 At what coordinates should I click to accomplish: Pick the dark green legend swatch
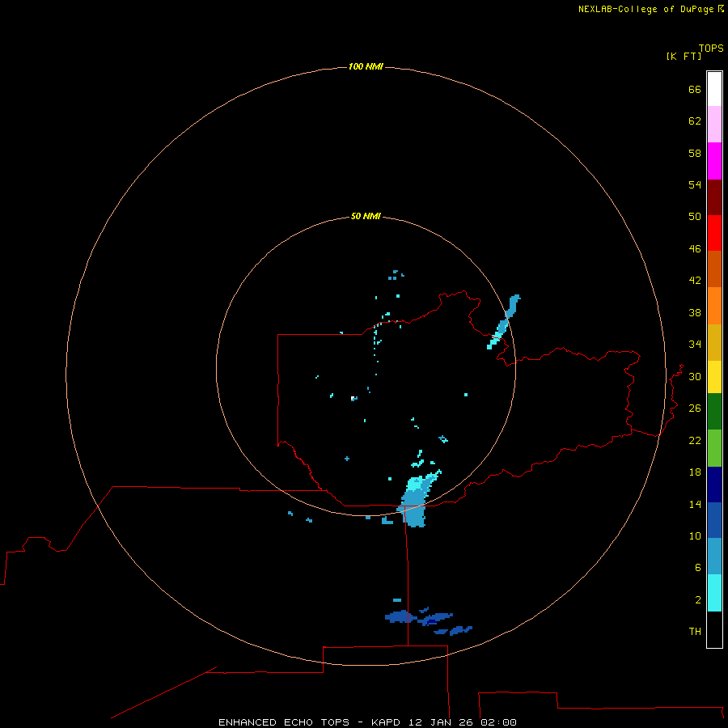(x=714, y=412)
